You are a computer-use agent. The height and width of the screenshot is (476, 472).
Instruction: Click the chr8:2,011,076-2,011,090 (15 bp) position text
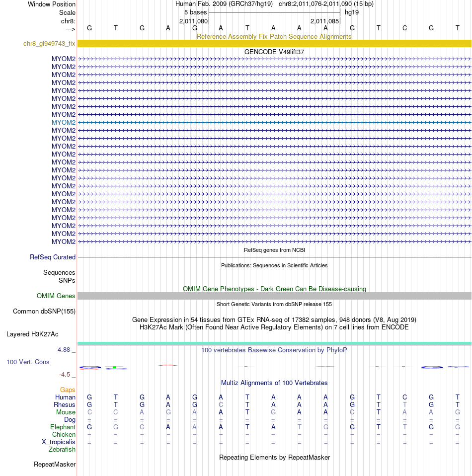pyautogui.click(x=326, y=4)
